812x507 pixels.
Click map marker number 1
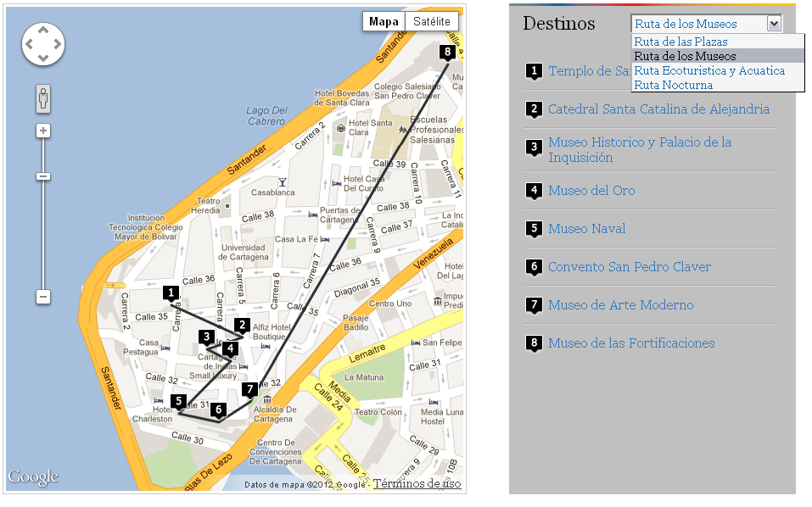tap(171, 292)
